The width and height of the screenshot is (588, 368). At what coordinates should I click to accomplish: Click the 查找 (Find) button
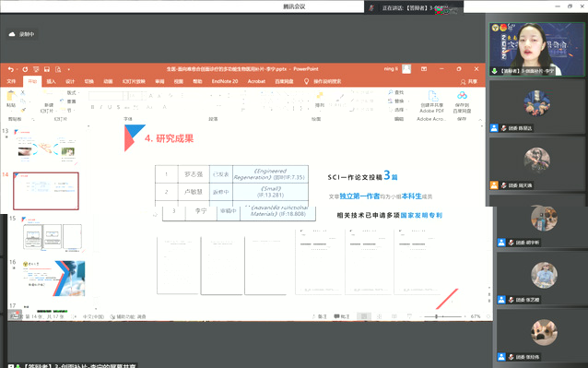tap(396, 92)
